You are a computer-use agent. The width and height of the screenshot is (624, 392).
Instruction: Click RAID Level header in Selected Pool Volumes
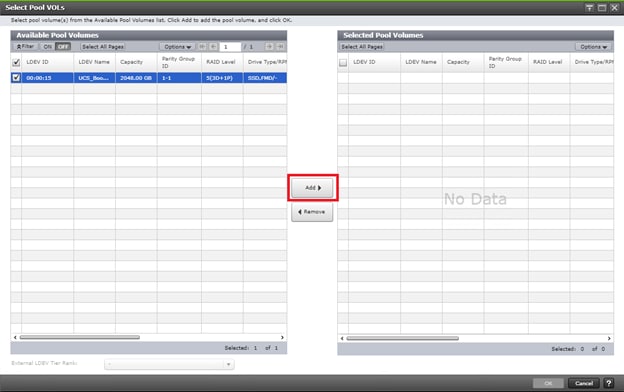click(549, 62)
